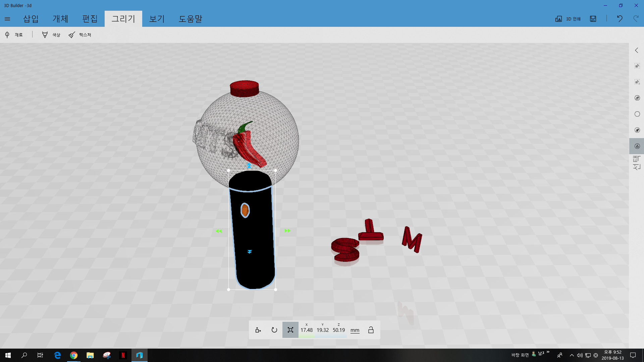Select the Move tool in bottom toolbar

click(x=258, y=330)
